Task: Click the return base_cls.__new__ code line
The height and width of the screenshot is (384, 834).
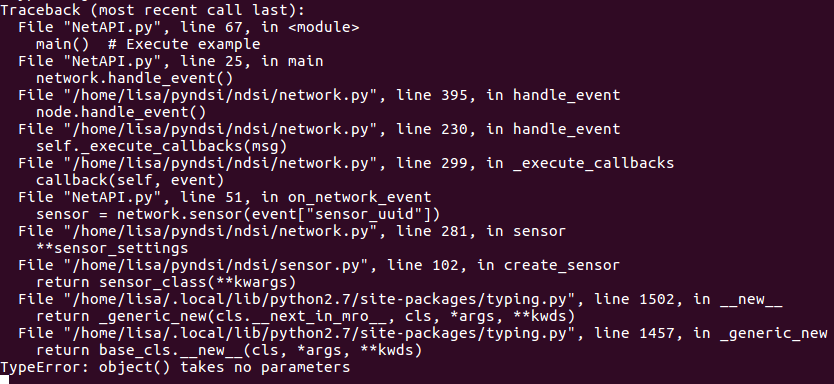Action: point(229,350)
